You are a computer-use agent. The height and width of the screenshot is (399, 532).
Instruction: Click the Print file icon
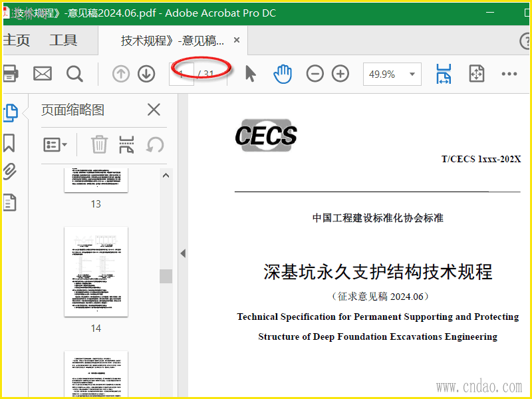10,74
